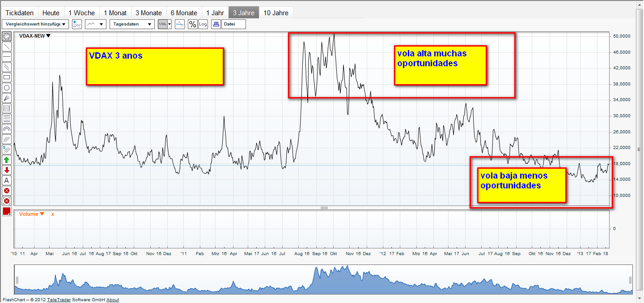Close the Volume panel with x

pos(52,214)
